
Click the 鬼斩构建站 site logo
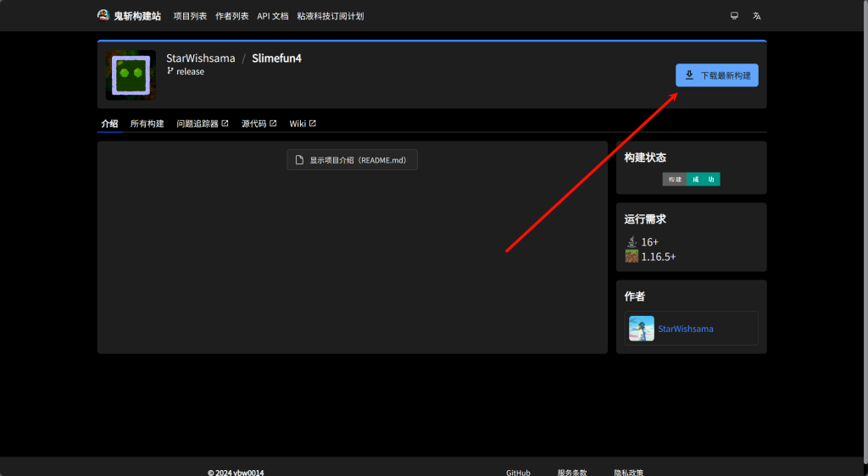click(x=129, y=16)
